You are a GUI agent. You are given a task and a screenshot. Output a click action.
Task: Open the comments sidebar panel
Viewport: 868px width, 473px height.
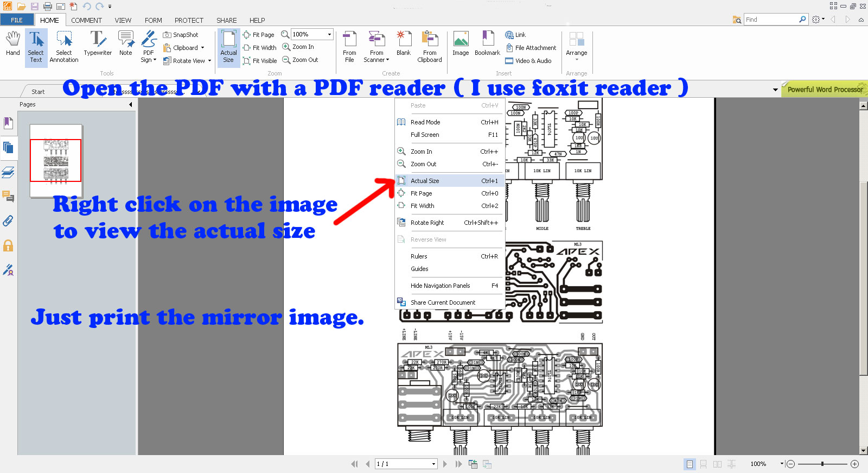pyautogui.click(x=8, y=197)
